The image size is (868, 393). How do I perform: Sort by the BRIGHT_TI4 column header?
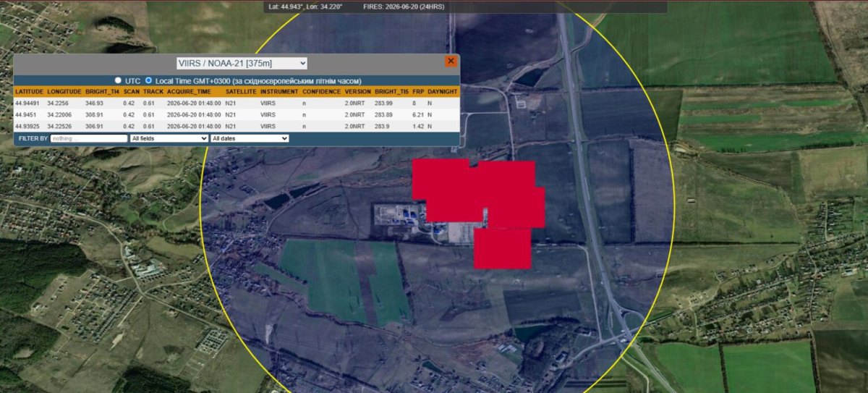102,92
